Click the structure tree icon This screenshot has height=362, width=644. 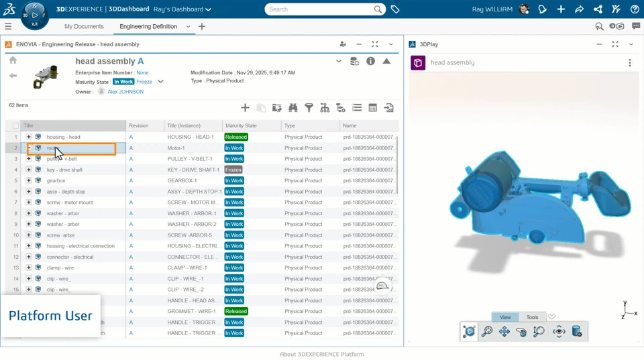[x=325, y=108]
